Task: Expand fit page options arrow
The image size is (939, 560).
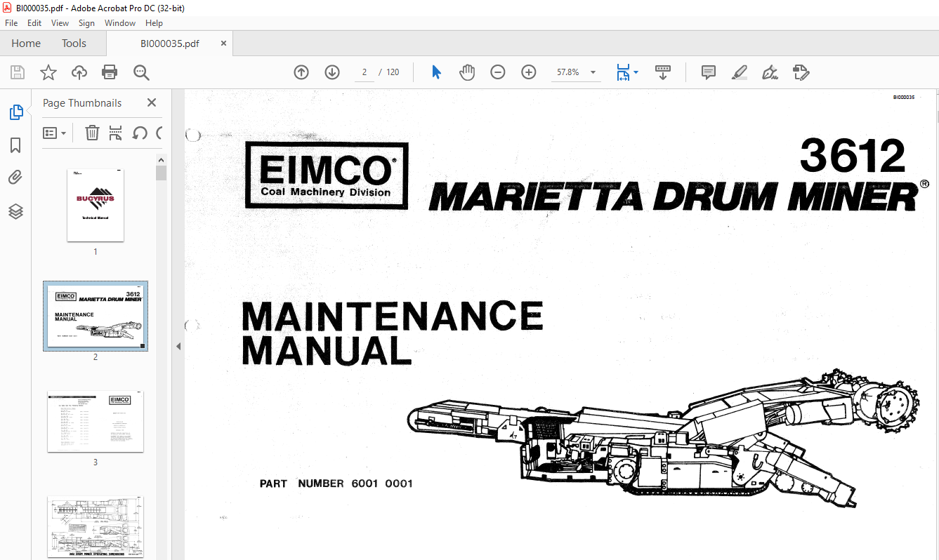Action: (x=636, y=72)
